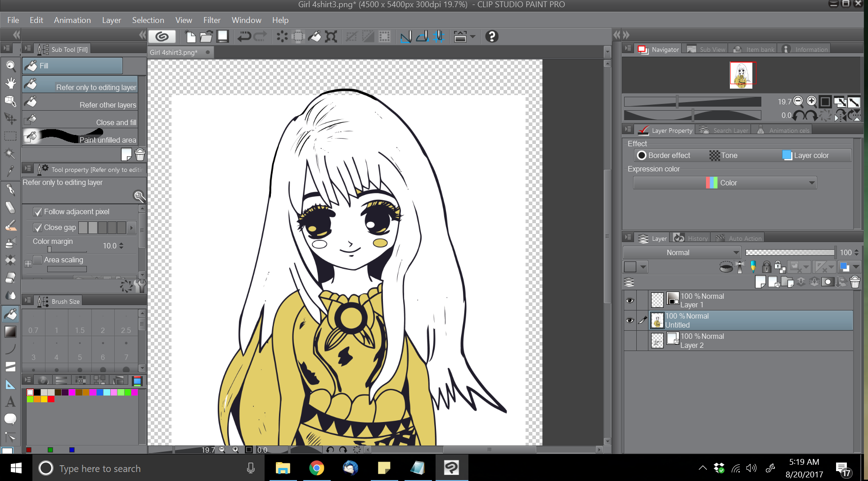Pick the red color swatch
The height and width of the screenshot is (481, 868).
(51, 399)
